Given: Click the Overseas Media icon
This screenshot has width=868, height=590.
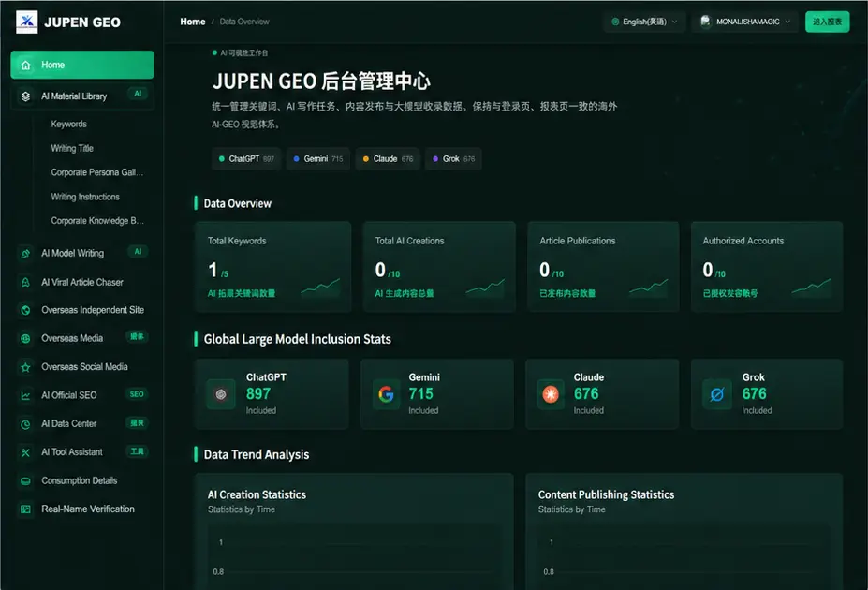Looking at the screenshot, I should pos(25,339).
